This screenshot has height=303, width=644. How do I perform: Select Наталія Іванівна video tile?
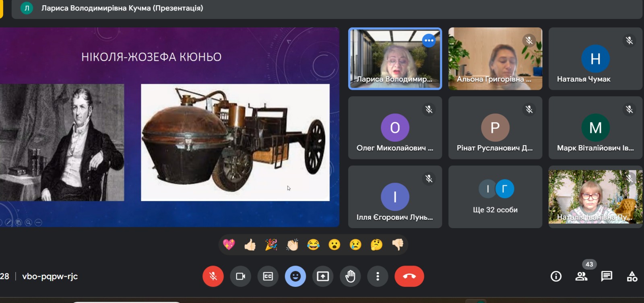tap(595, 197)
